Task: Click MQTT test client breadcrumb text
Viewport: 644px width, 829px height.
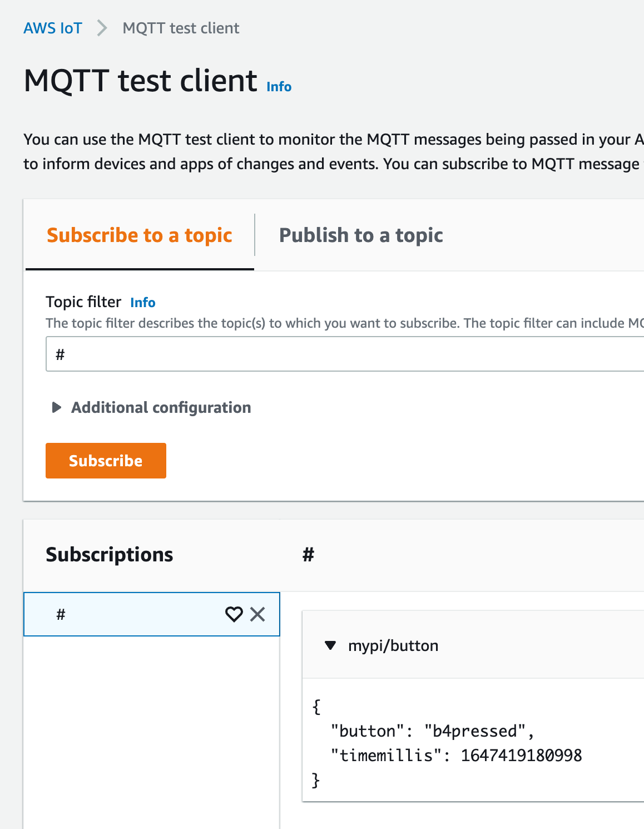Action: (181, 28)
